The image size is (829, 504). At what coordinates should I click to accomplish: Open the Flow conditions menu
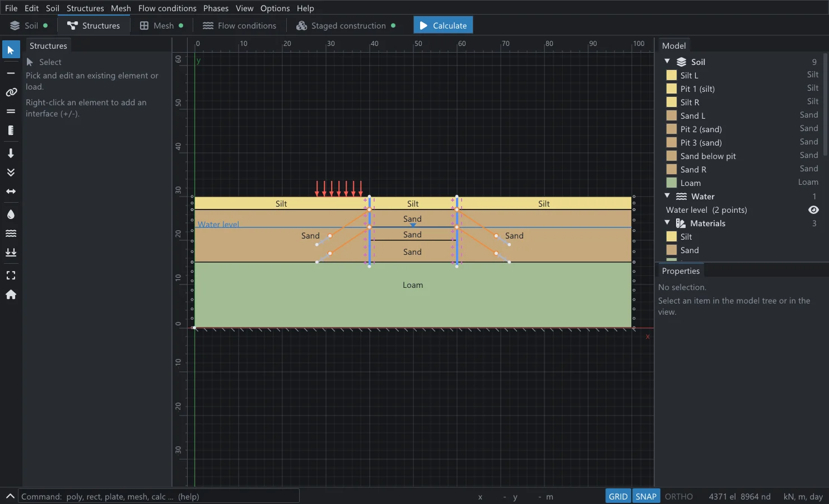167,8
